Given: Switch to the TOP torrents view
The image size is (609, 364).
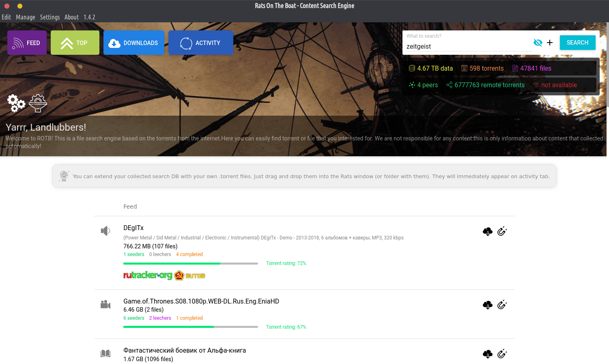Looking at the screenshot, I should tap(75, 43).
